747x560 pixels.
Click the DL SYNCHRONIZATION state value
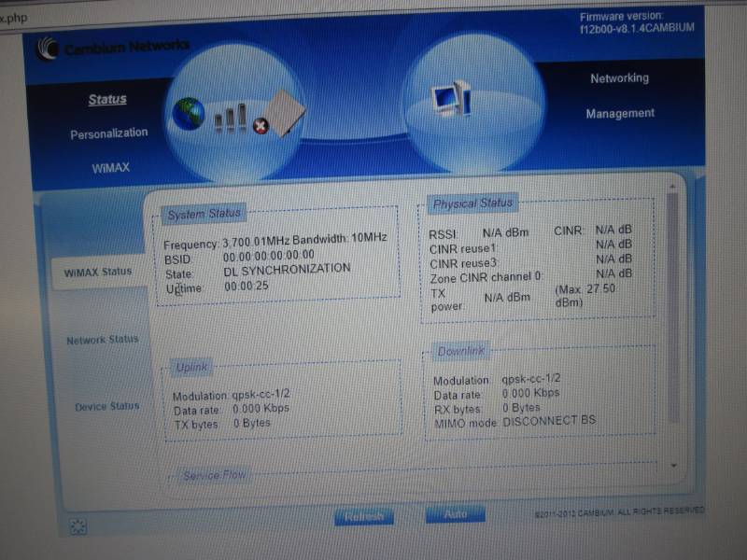click(x=288, y=270)
